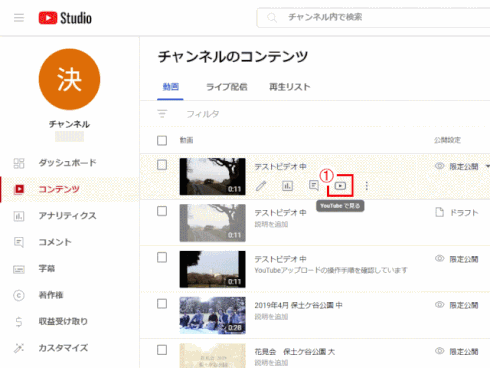Open アナリティクス in the sidebar

pyautogui.click(x=69, y=216)
